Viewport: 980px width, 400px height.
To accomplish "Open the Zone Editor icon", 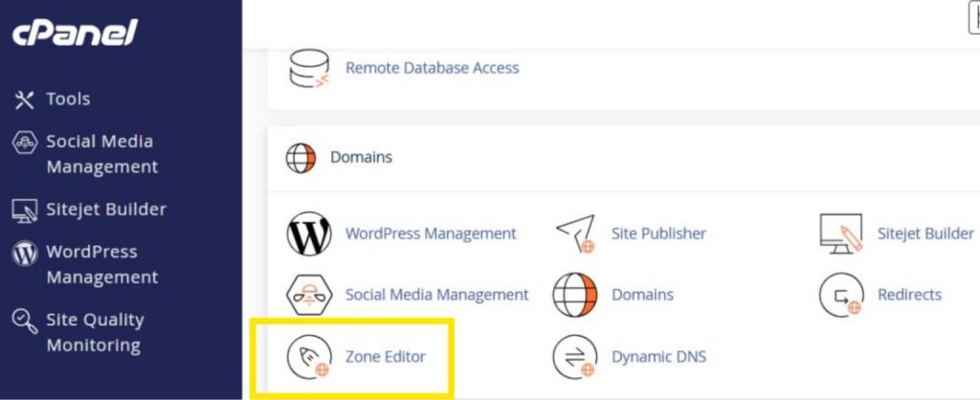I will point(309,357).
